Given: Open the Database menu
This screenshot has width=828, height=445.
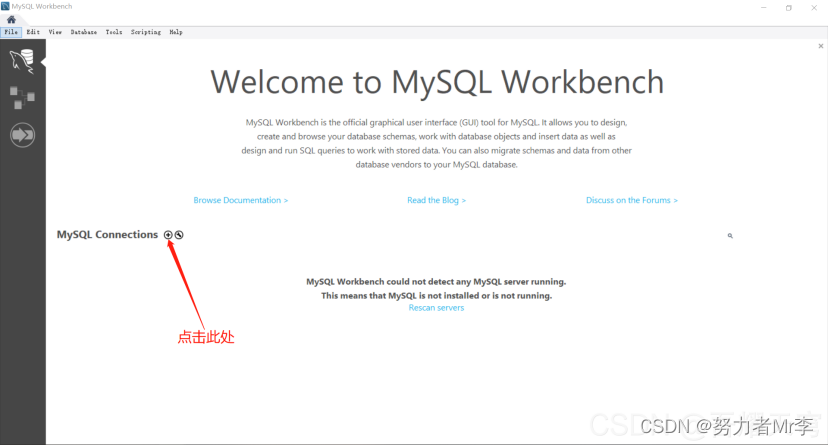Looking at the screenshot, I should pyautogui.click(x=83, y=32).
